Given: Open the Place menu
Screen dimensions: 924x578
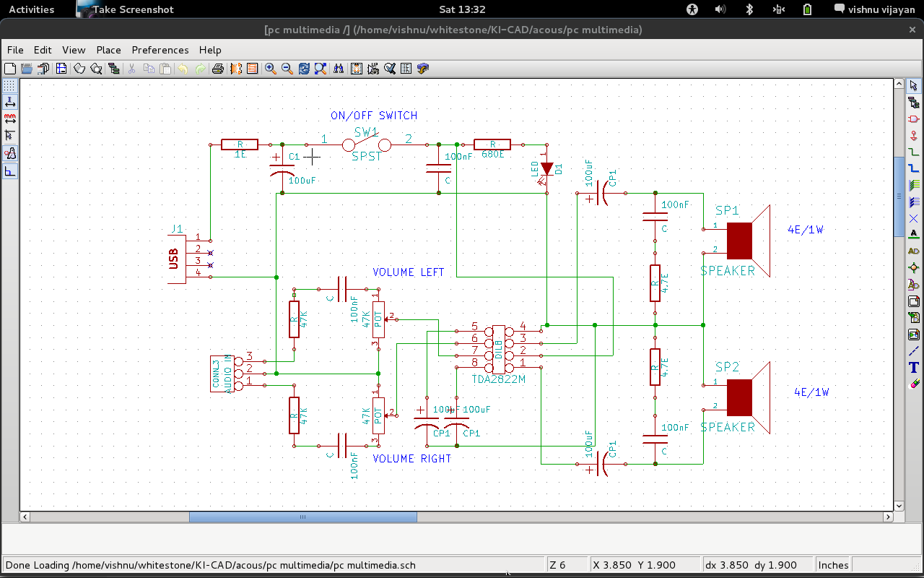Looking at the screenshot, I should (108, 50).
